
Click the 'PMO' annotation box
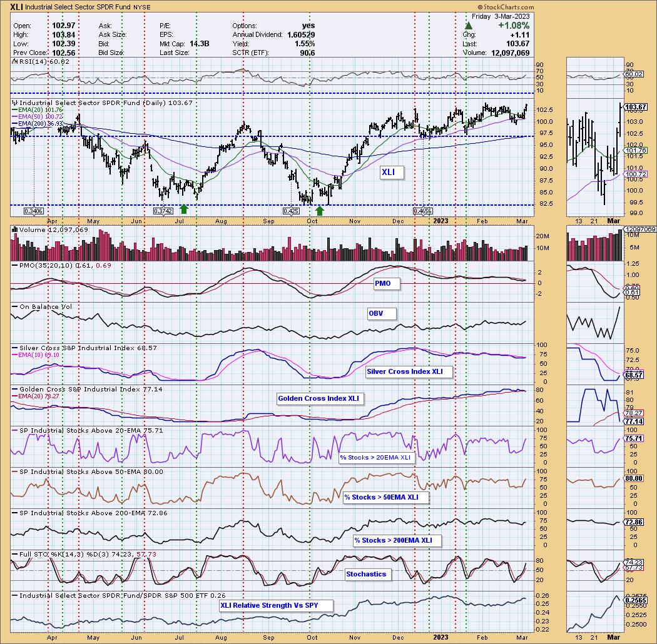[387, 283]
